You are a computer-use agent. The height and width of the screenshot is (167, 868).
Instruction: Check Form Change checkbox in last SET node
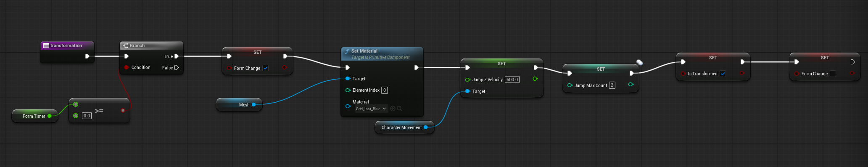coord(833,74)
